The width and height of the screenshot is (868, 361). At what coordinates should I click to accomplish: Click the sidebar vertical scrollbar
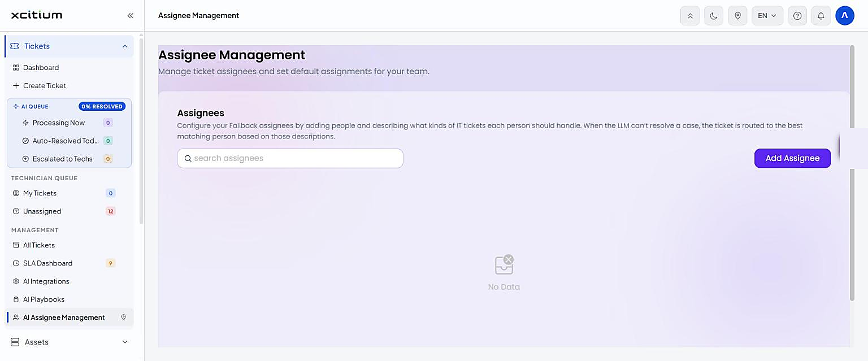141,130
